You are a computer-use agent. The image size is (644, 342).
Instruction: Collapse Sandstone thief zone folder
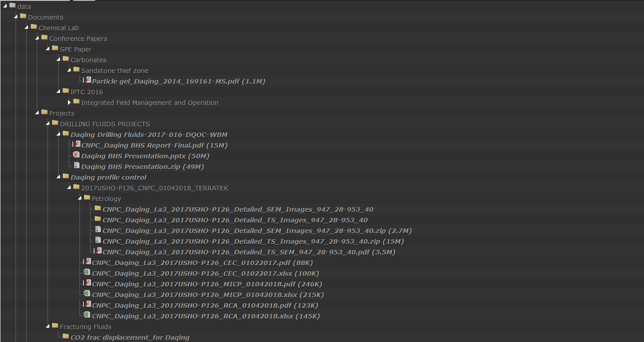pyautogui.click(x=69, y=70)
